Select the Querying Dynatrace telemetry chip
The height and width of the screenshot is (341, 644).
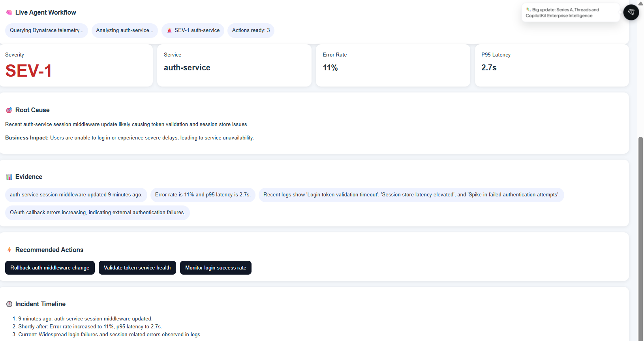47,30
